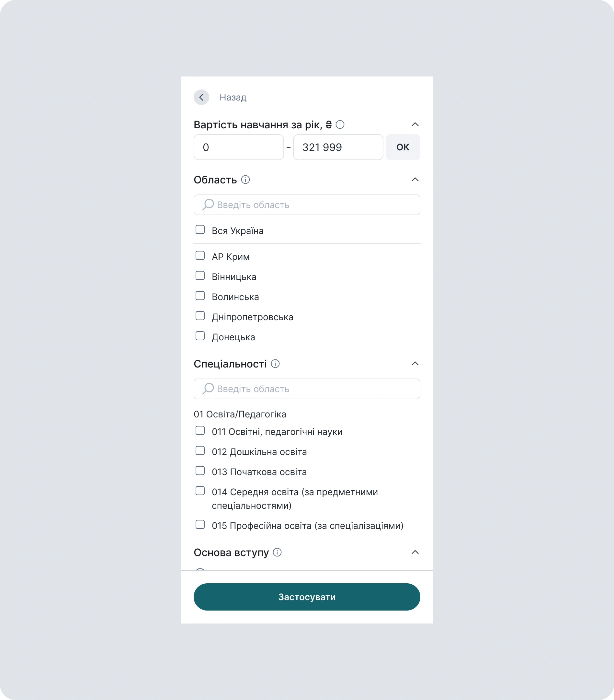Click info icon next to Основа вступу
614x700 pixels.
(x=277, y=552)
